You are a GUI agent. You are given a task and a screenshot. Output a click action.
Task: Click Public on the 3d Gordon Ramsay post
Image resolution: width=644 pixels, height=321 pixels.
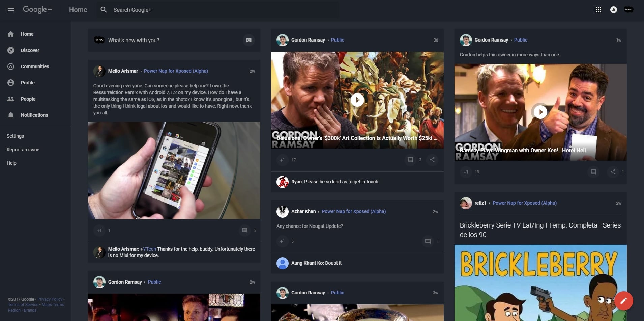click(338, 40)
